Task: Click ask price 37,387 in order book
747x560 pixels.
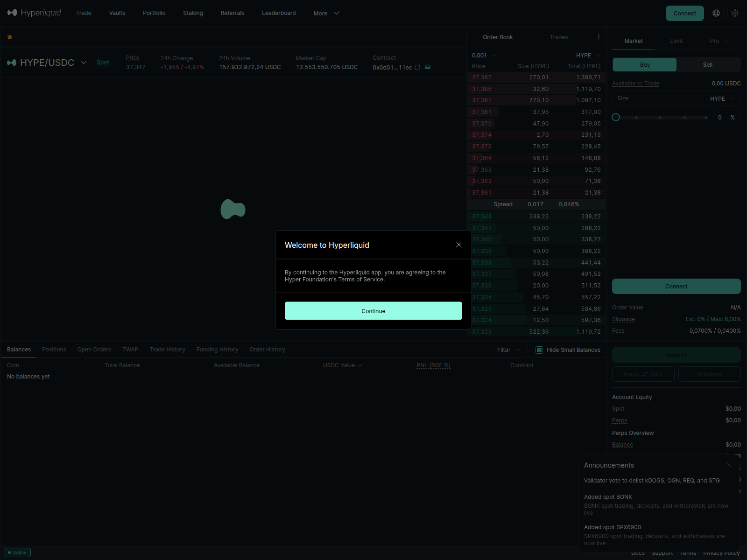Action: [482, 77]
